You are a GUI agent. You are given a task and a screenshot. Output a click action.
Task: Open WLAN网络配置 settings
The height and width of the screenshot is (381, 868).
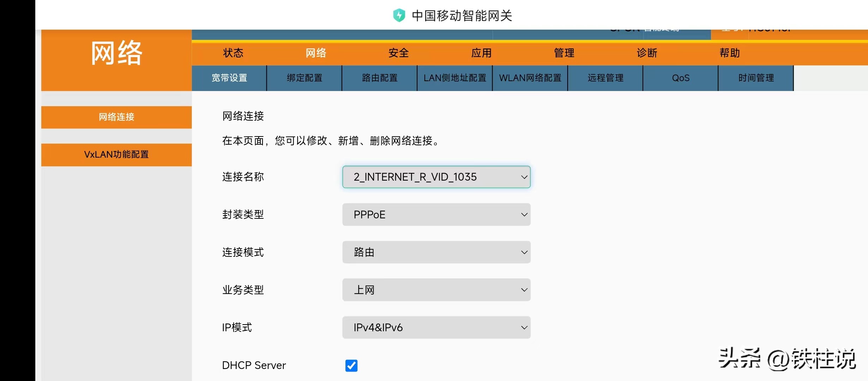530,78
